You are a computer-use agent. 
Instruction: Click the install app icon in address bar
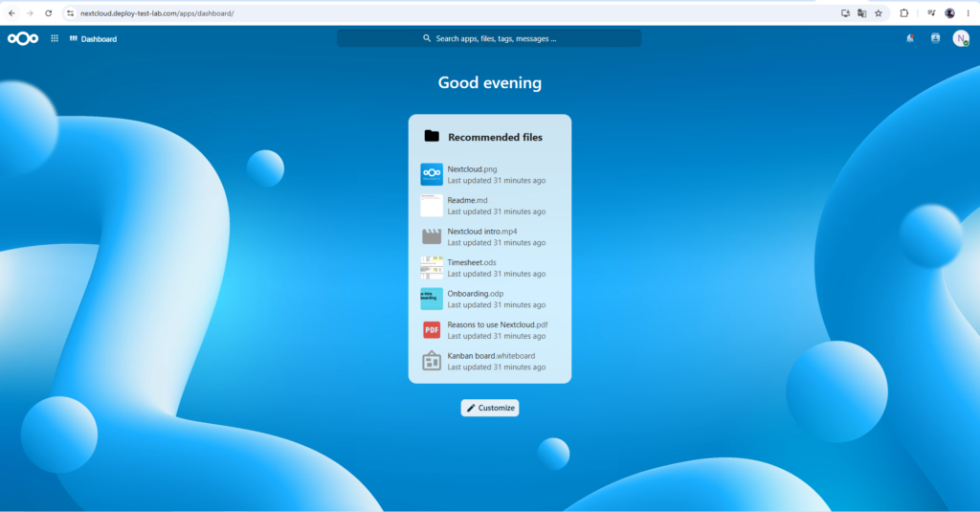coord(845,13)
